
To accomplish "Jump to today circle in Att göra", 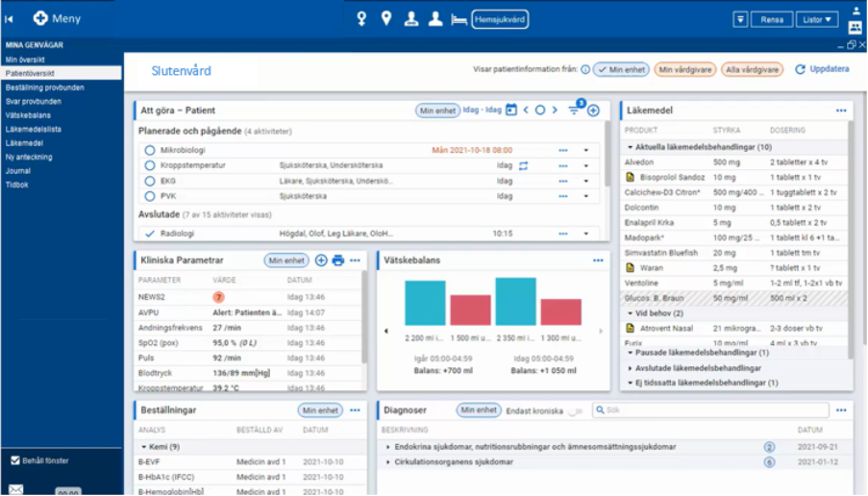I will (539, 110).
